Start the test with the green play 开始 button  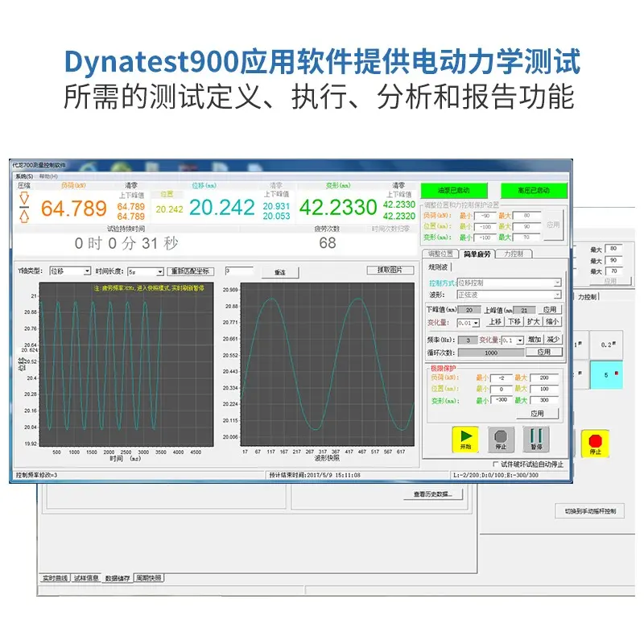coord(465,439)
